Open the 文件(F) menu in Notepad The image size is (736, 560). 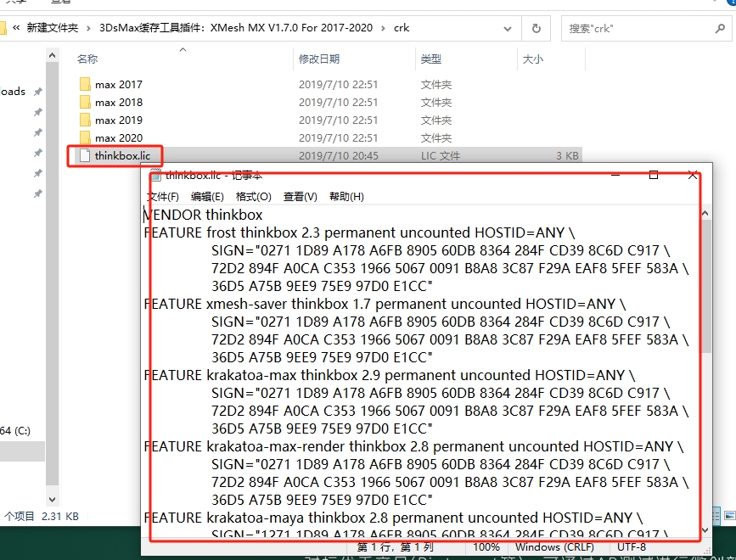point(162,197)
